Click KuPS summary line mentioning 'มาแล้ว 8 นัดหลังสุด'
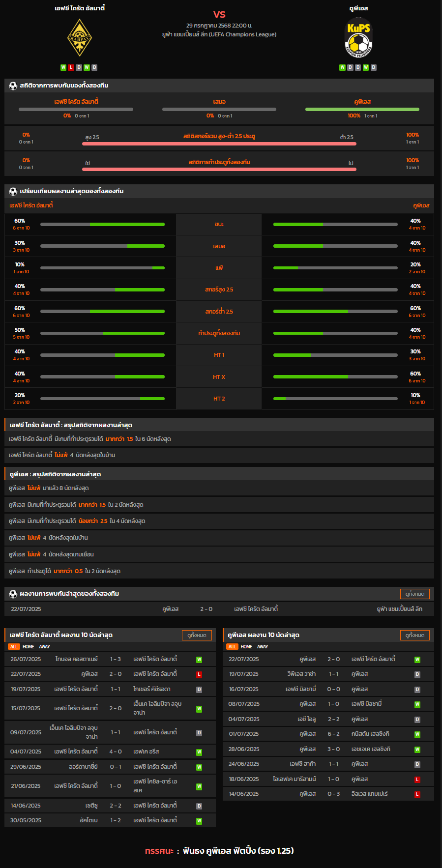 coord(219,488)
